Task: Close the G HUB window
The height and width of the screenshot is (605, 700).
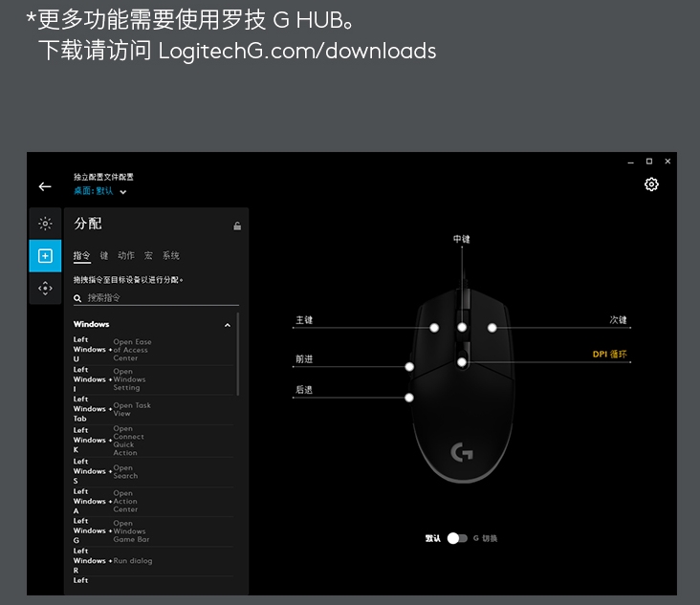Action: click(x=667, y=162)
